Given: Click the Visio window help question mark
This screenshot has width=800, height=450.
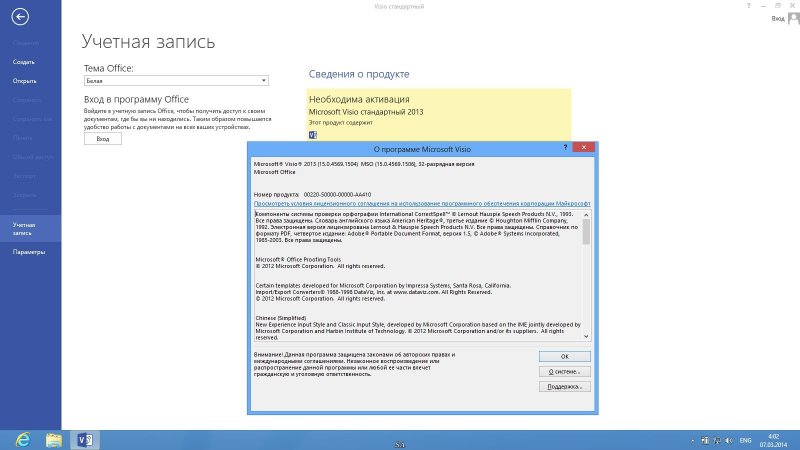Looking at the screenshot, I should click(748, 6).
